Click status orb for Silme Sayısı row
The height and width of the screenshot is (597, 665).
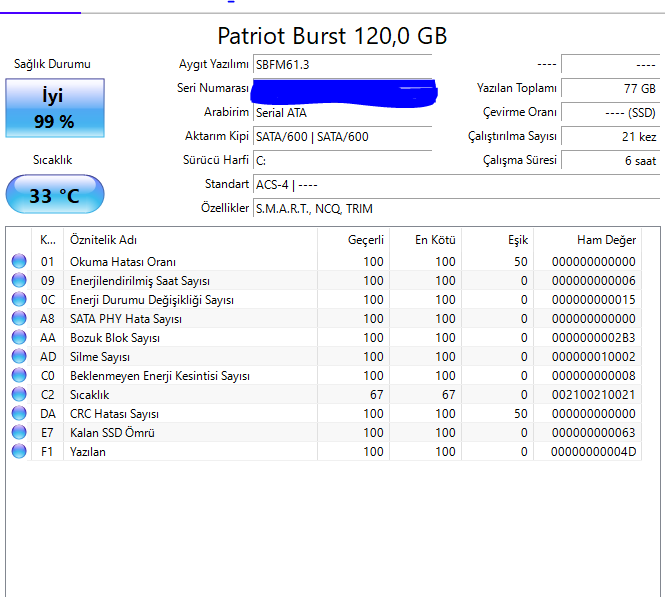pos(19,356)
